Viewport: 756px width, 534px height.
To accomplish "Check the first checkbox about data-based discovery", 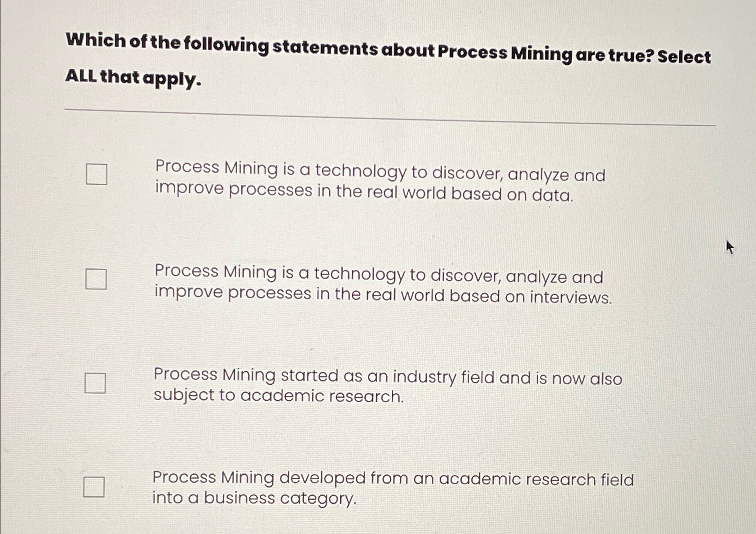I will click(x=96, y=175).
